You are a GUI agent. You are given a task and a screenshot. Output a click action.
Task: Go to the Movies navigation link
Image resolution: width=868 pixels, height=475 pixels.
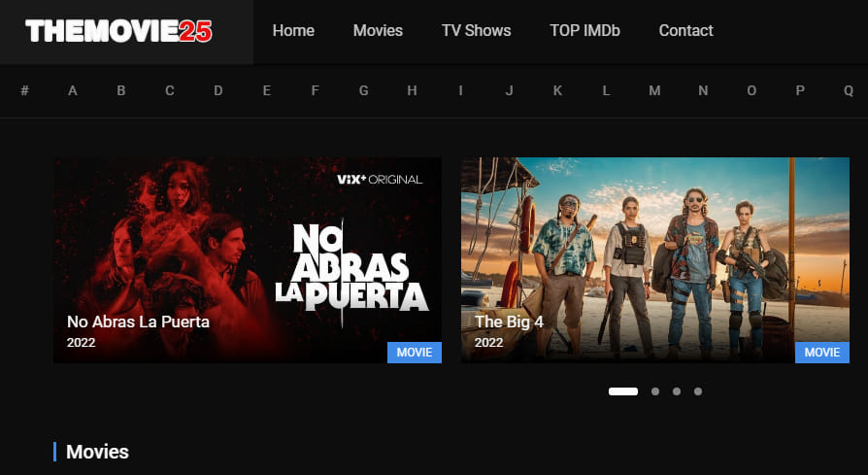[378, 30]
